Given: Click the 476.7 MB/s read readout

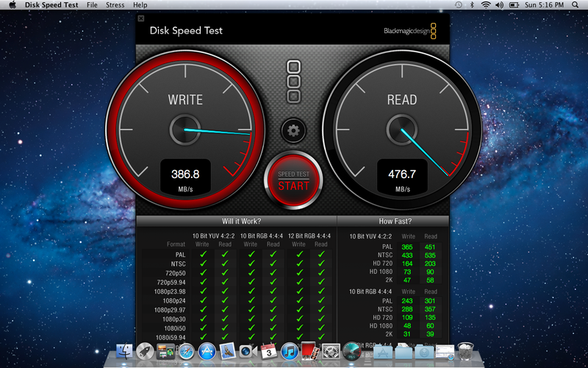Looking at the screenshot, I should (x=402, y=177).
